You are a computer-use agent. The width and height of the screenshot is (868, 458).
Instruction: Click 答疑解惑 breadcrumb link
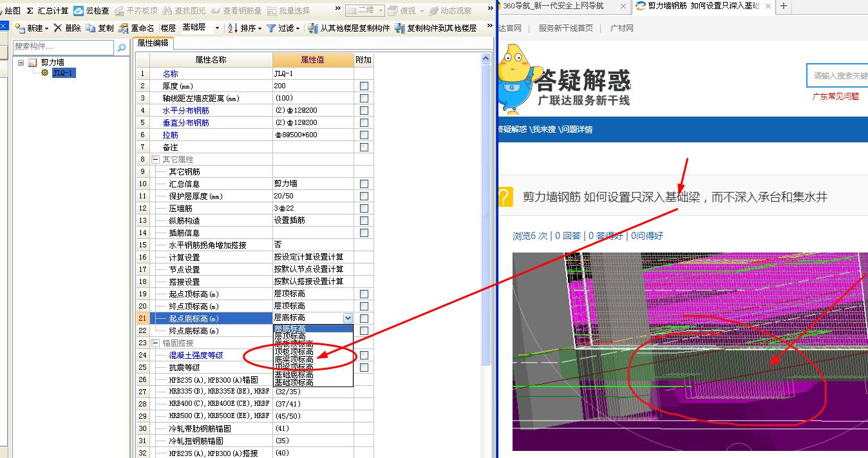(x=513, y=129)
